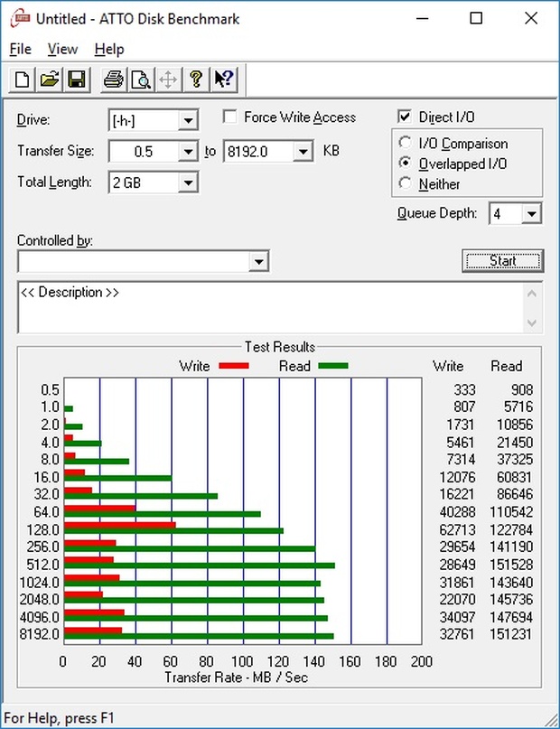Open the File menu
The image size is (560, 729).
(x=21, y=49)
